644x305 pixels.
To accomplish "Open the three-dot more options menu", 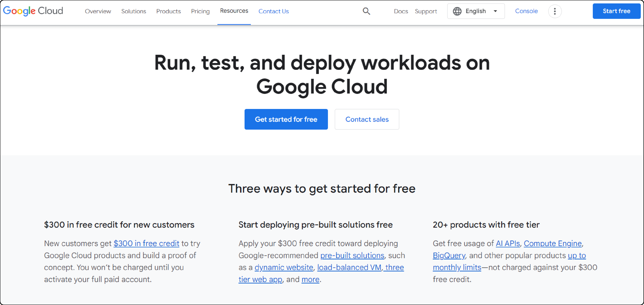I will [x=555, y=11].
